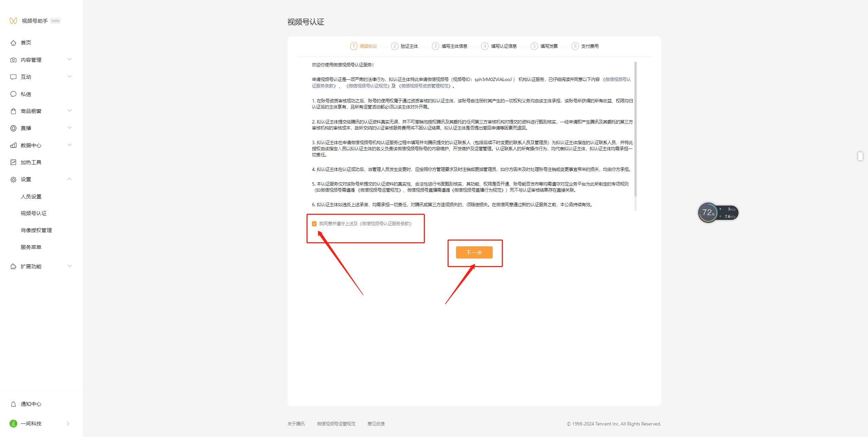Click the 关于腾讯 footer link
Image resolution: width=868 pixels, height=437 pixels.
[296, 424]
